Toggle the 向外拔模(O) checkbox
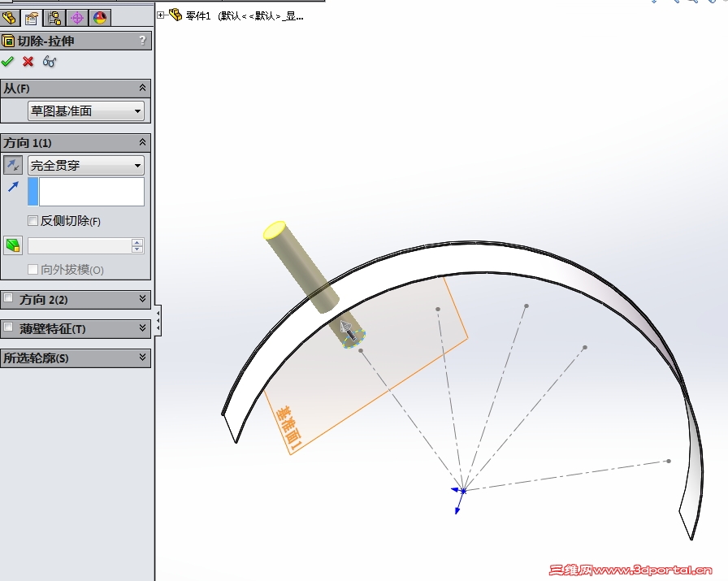Viewport: 728px width, 581px height. point(32,269)
